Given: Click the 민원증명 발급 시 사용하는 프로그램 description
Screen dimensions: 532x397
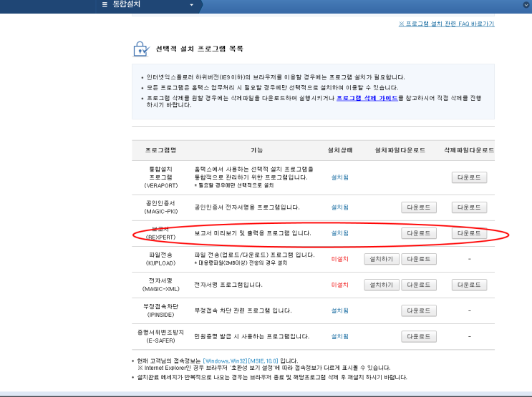Looking at the screenshot, I should coord(252,336).
